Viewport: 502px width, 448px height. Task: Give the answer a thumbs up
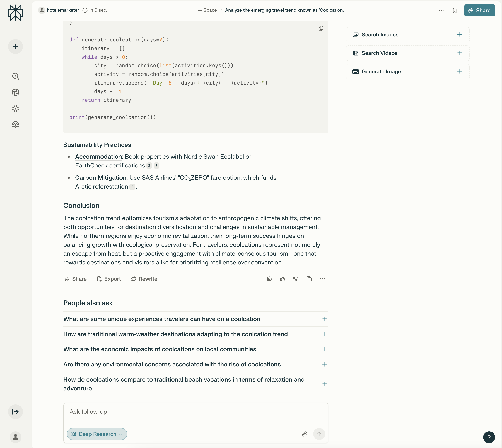click(282, 279)
